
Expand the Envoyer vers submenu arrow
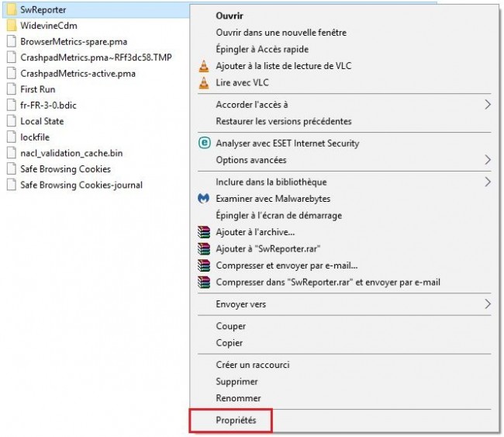pos(488,304)
